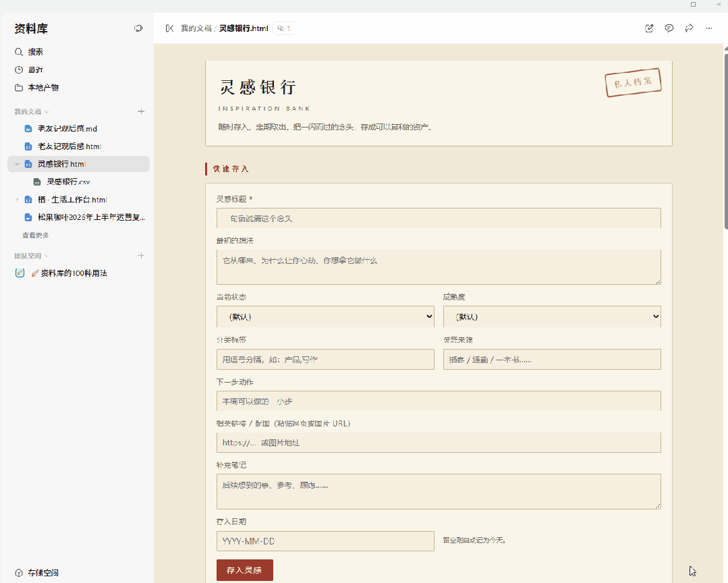Open 本地产物 in the sidebar
The height and width of the screenshot is (583, 728).
pos(43,88)
